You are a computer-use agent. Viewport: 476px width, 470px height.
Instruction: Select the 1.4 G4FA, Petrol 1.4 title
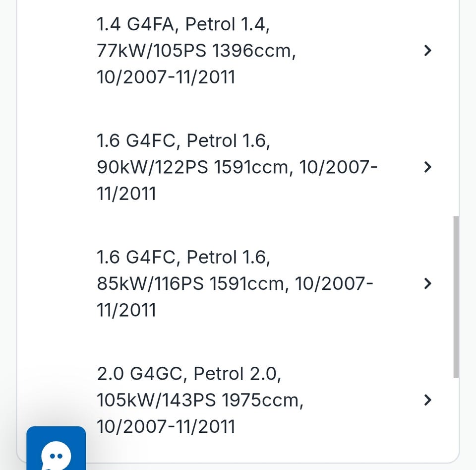tap(183, 24)
